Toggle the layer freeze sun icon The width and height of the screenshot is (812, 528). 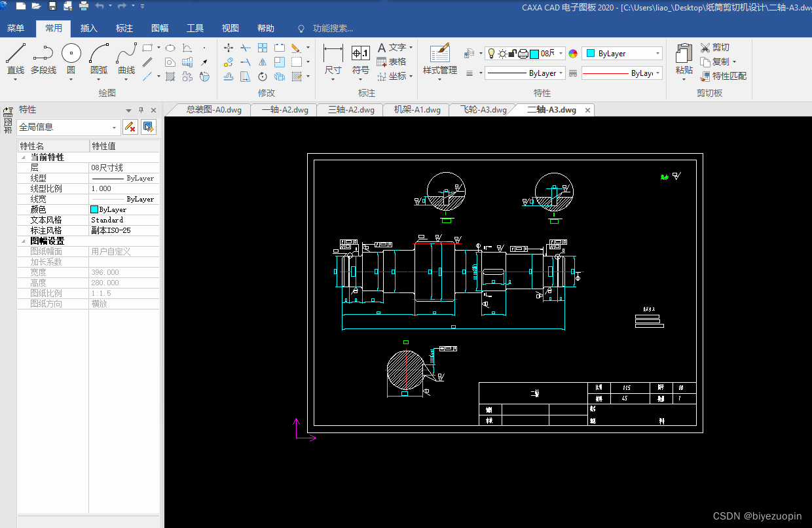[502, 54]
